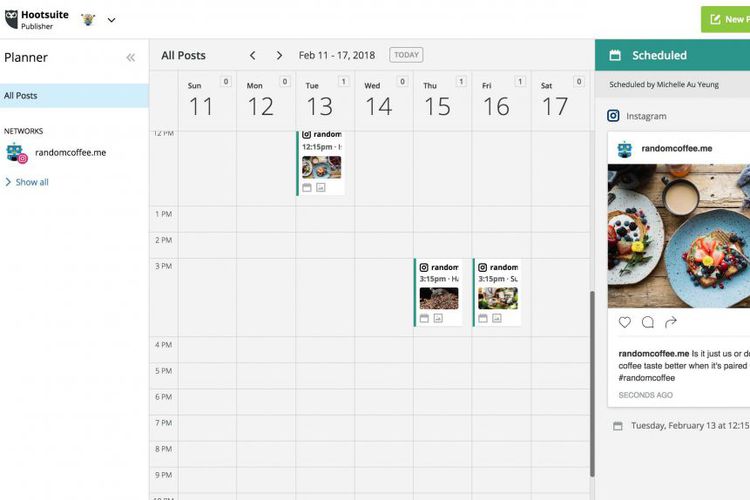Image resolution: width=750 pixels, height=500 pixels.
Task: Select Tuesday 13 column header
Action: (325, 101)
